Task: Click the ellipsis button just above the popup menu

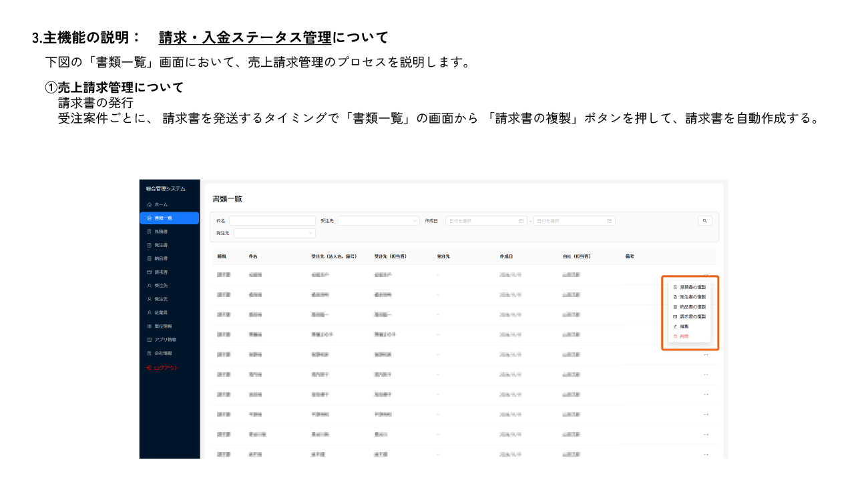Action: click(705, 274)
